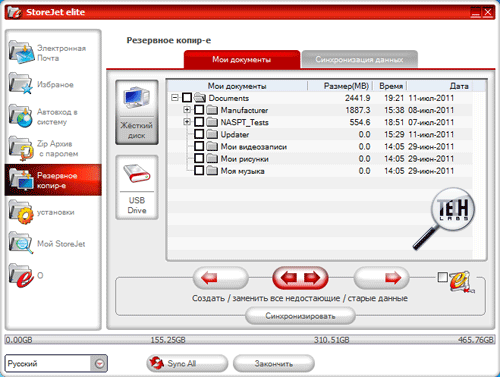Click NASPT_Tests size 554.6
This screenshot has width=500, height=377.
click(x=360, y=122)
